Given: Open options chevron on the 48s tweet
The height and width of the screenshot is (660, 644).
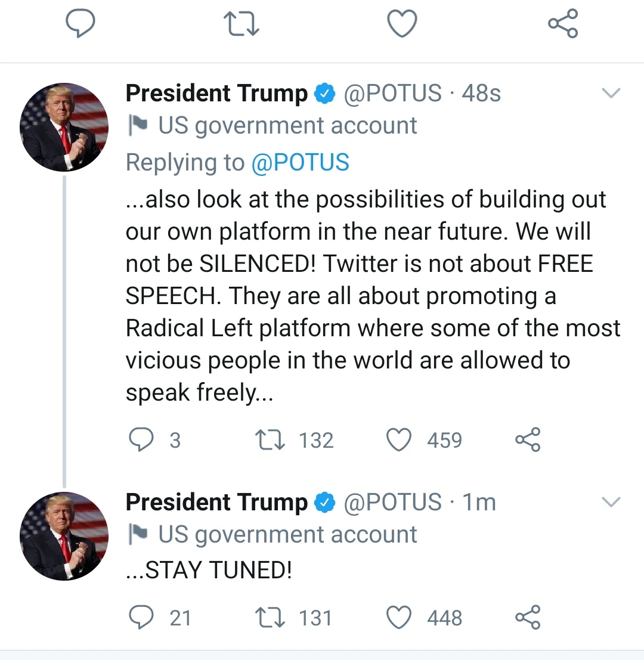Looking at the screenshot, I should point(611,92).
